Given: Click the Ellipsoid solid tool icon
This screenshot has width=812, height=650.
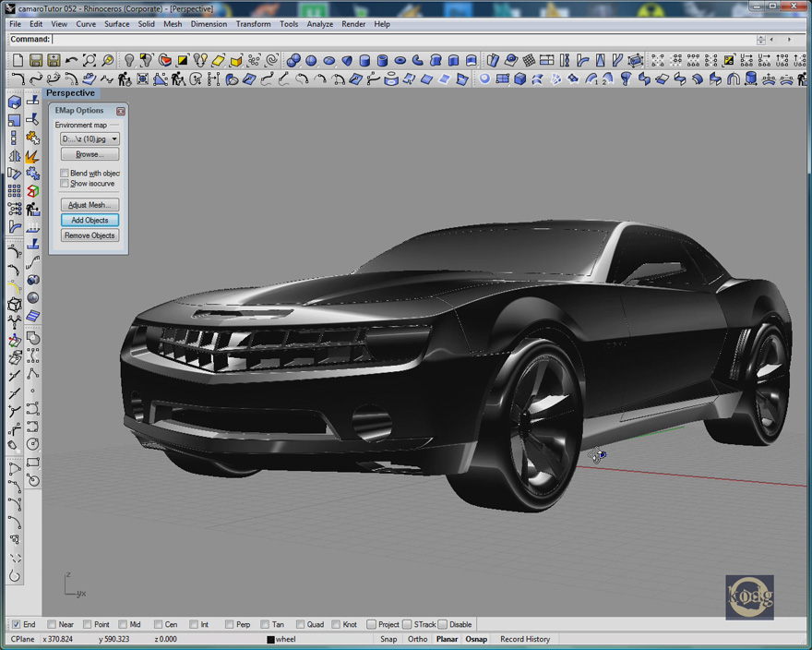Looking at the screenshot, I should 328,60.
